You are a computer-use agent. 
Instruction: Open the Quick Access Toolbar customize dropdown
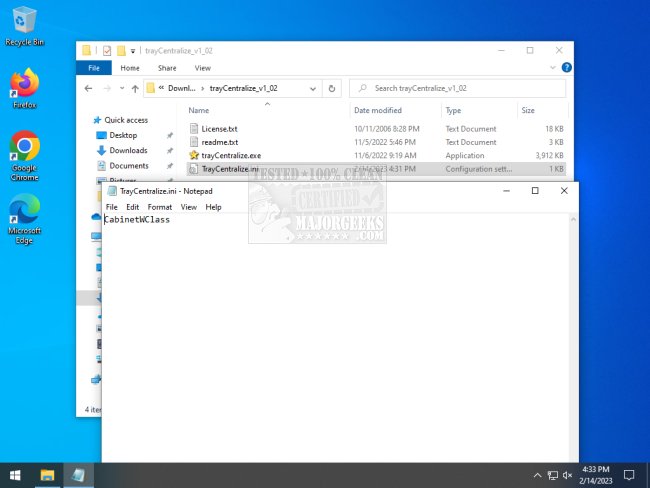tap(135, 50)
